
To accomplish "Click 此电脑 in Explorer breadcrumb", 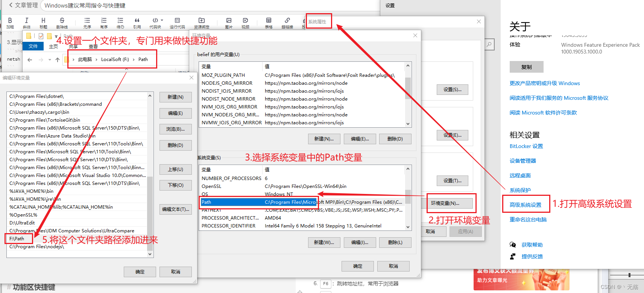I will point(85,60).
